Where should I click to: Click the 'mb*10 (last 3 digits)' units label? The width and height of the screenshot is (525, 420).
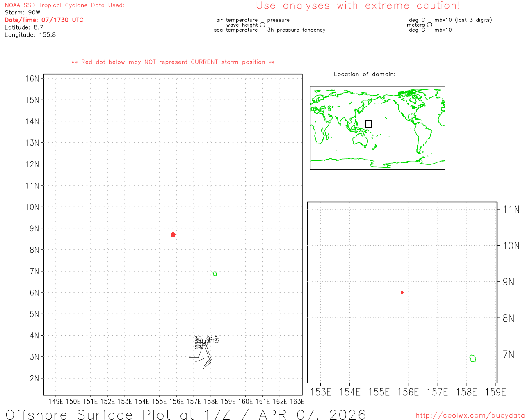click(x=463, y=20)
